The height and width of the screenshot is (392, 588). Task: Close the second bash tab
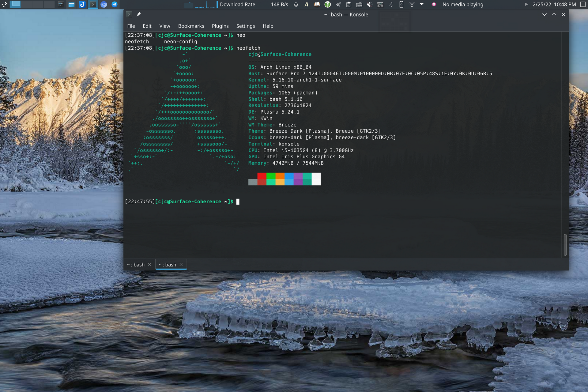click(181, 265)
